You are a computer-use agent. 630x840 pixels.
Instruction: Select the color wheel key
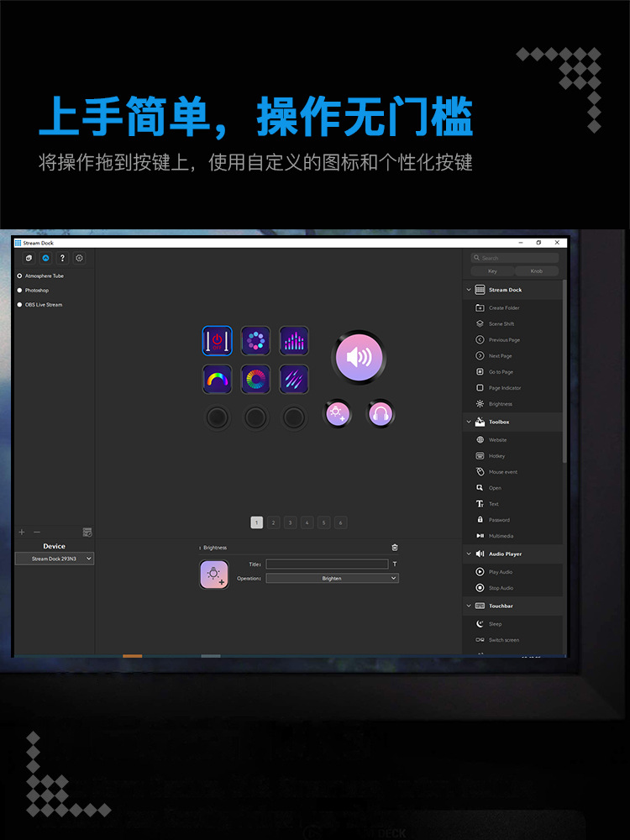coord(255,380)
